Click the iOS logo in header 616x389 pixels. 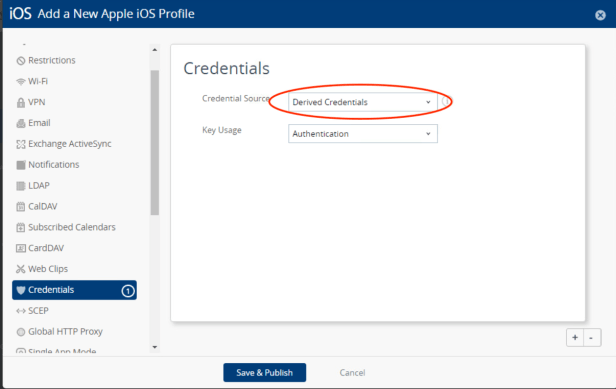coord(20,14)
